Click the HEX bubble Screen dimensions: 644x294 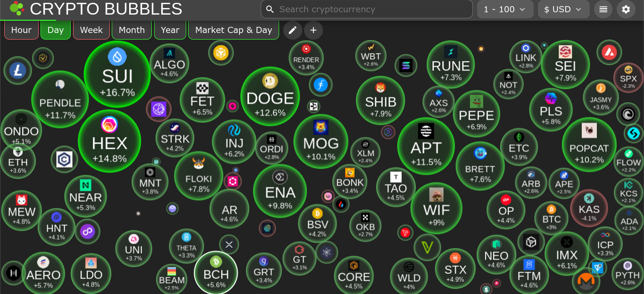click(109, 141)
